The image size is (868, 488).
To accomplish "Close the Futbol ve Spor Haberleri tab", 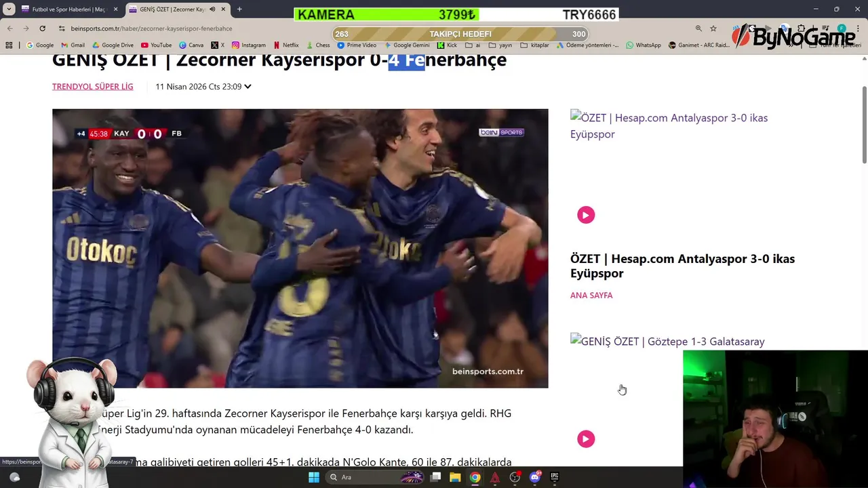I will point(115,9).
